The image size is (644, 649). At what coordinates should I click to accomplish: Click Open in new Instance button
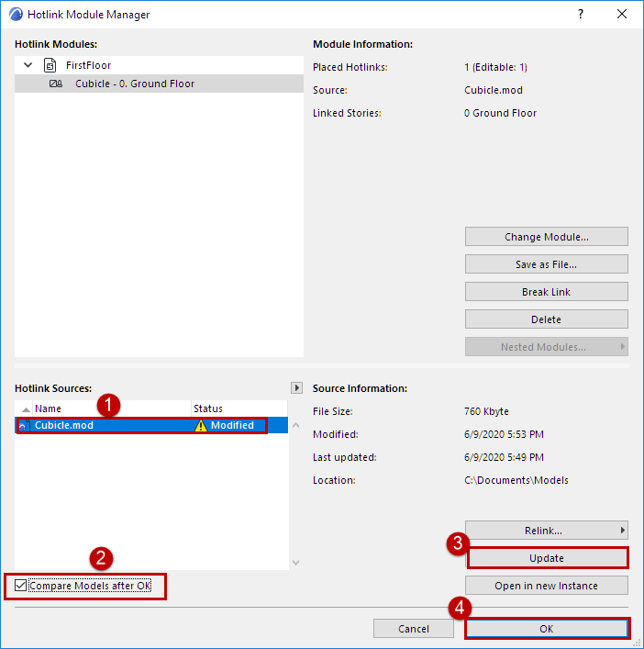point(547,586)
